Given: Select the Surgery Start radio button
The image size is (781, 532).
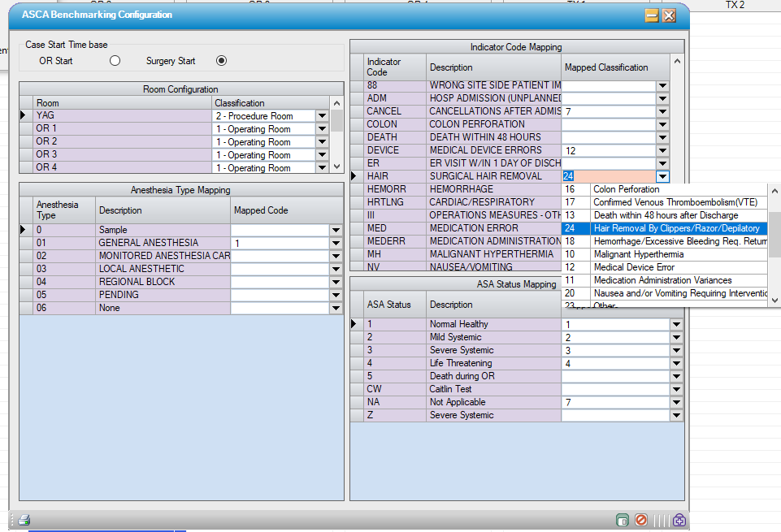Looking at the screenshot, I should coord(221,60).
